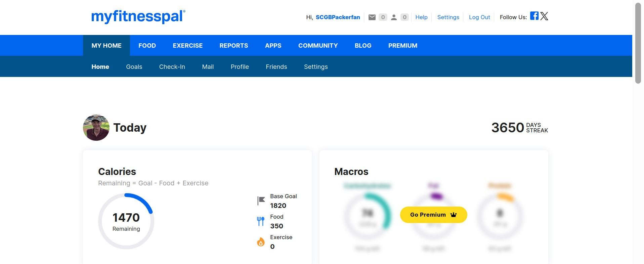644x264 pixels.
Task: Open the X (Twitter) follow icon
Action: (x=544, y=16)
